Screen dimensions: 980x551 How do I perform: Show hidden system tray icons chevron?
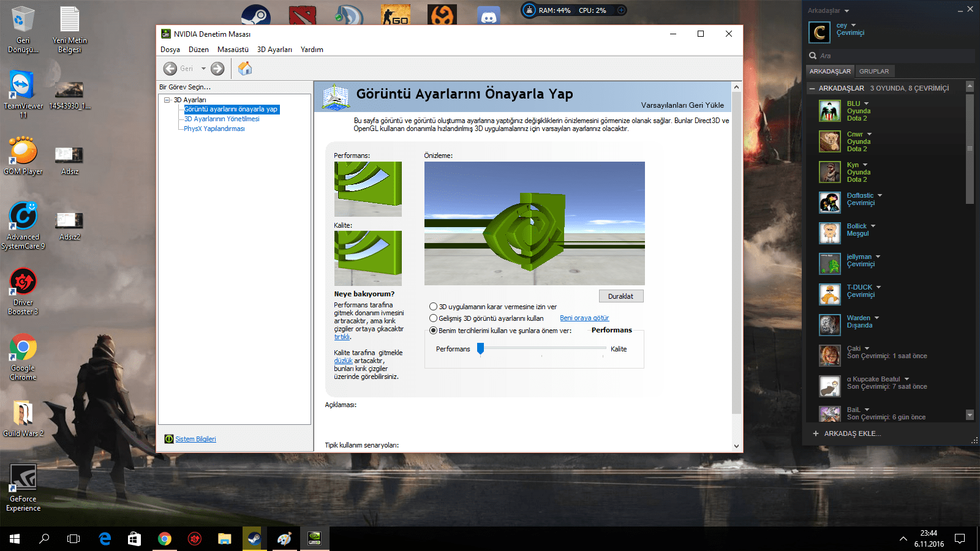click(903, 539)
